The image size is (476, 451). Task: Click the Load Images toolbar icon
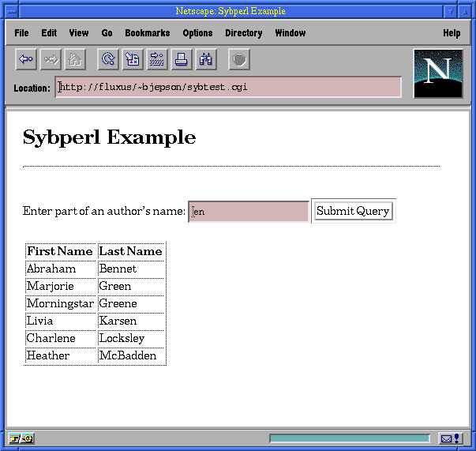(x=133, y=59)
